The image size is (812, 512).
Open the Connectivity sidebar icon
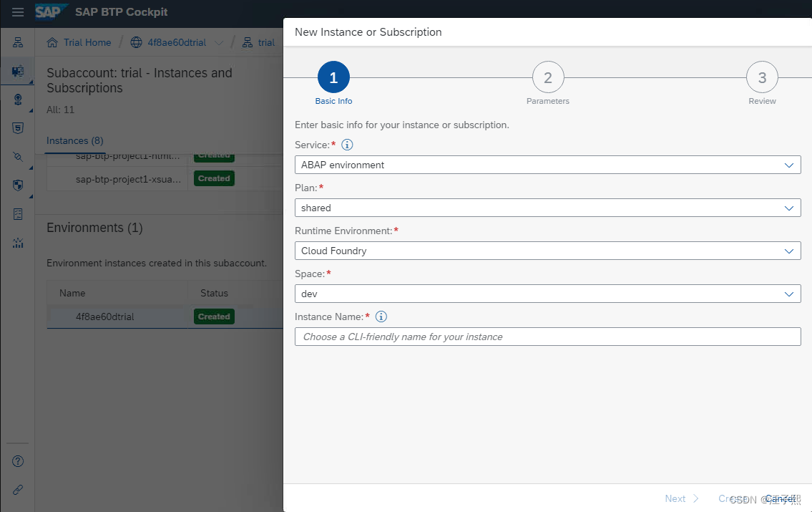click(x=18, y=157)
